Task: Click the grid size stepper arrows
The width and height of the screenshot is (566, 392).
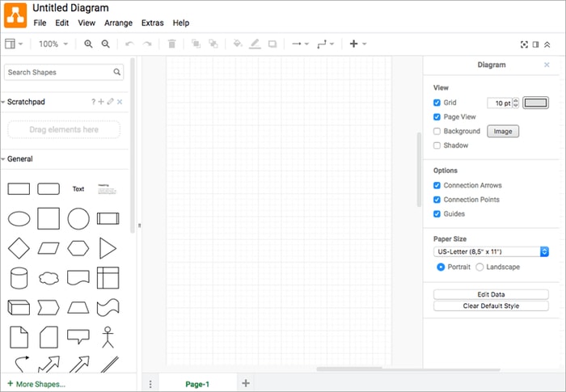Action: [516, 103]
